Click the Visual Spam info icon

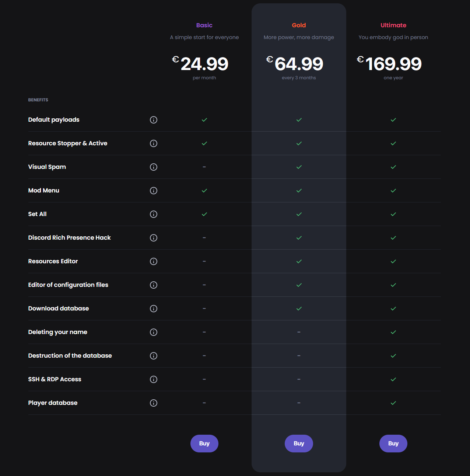[154, 167]
